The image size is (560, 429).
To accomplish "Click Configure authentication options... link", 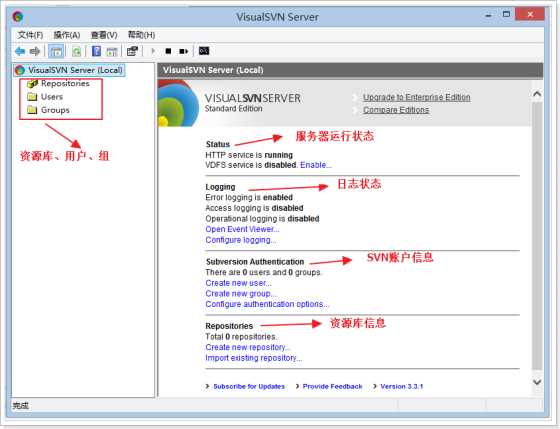I will 267,304.
